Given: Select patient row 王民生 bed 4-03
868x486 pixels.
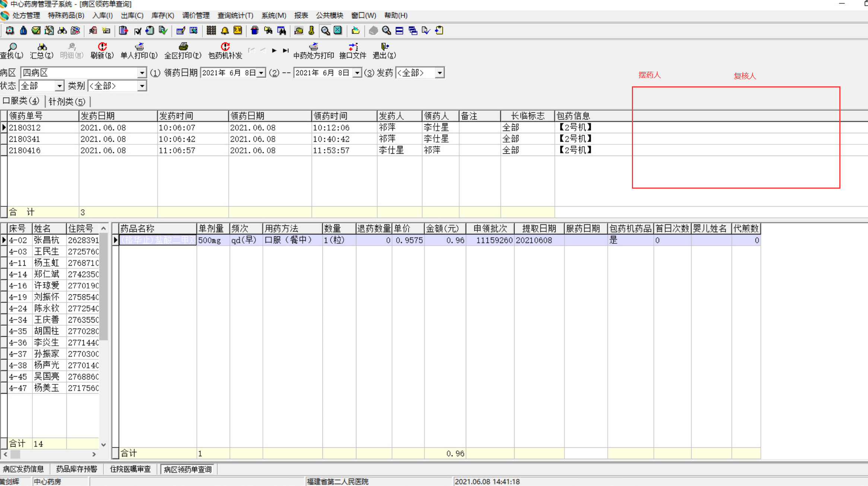Looking at the screenshot, I should click(x=47, y=252).
